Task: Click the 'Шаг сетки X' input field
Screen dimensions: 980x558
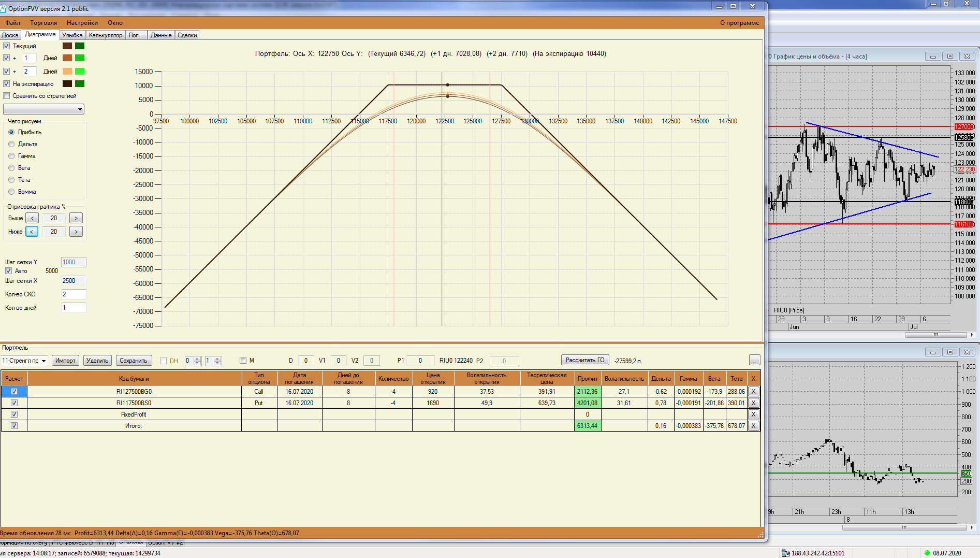Action: click(x=73, y=281)
